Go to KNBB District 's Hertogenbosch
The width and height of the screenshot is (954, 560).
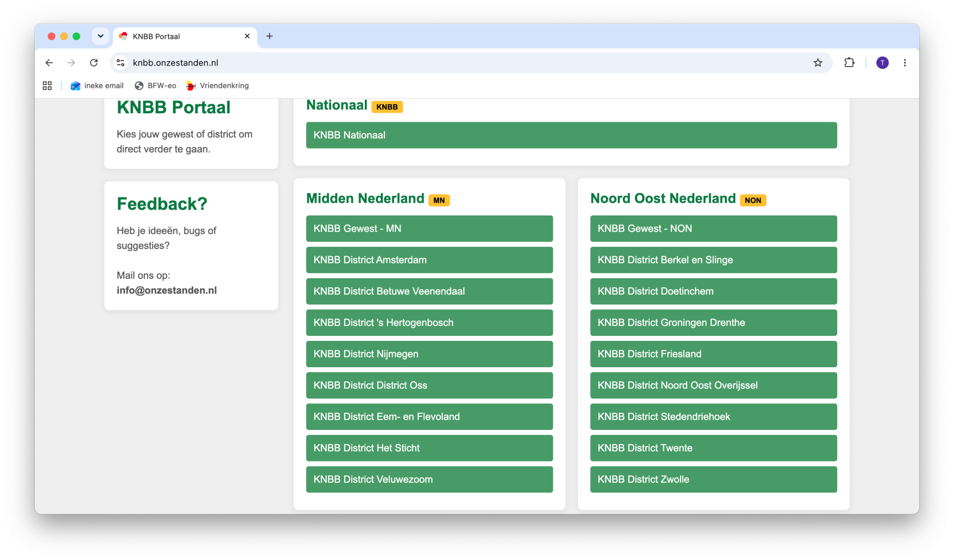click(430, 322)
